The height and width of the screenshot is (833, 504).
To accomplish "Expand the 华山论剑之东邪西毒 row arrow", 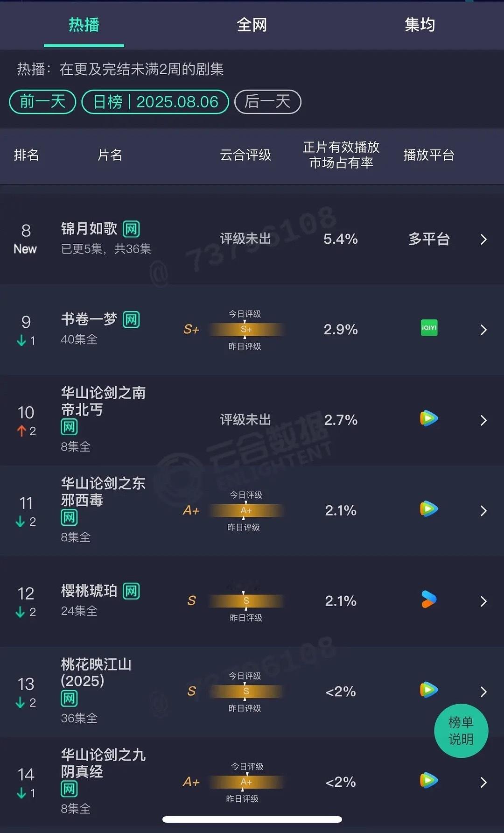I will (x=483, y=511).
